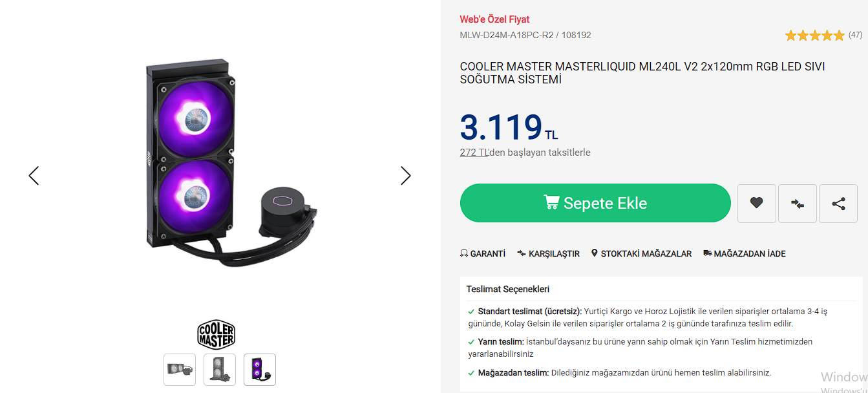Open the (47) review count
The width and height of the screenshot is (868, 393).
[855, 35]
